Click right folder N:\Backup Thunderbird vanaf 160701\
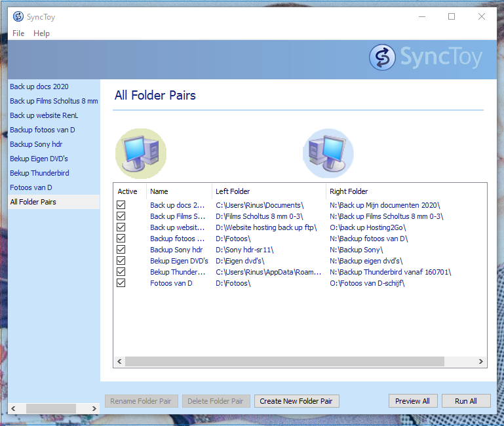Screen dimensions: 504x426 point(391,272)
